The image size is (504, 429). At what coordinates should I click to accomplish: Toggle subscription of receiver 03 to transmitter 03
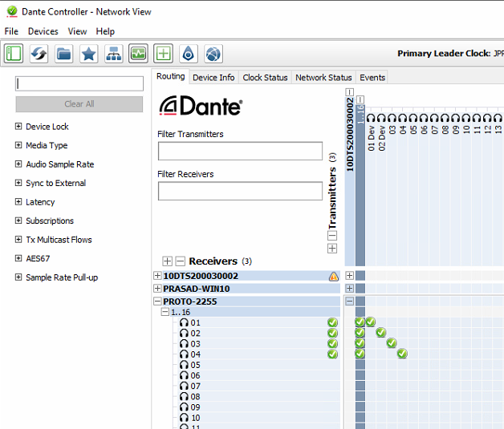click(392, 343)
